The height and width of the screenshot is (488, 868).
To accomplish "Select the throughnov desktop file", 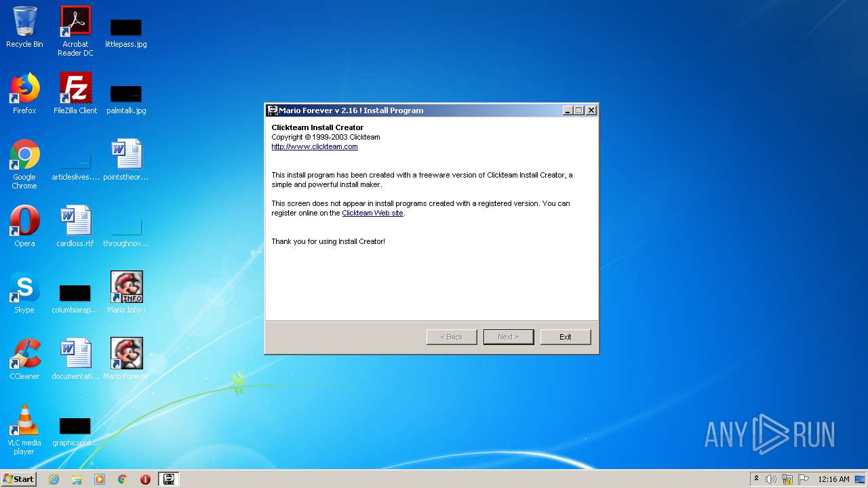I will (126, 232).
